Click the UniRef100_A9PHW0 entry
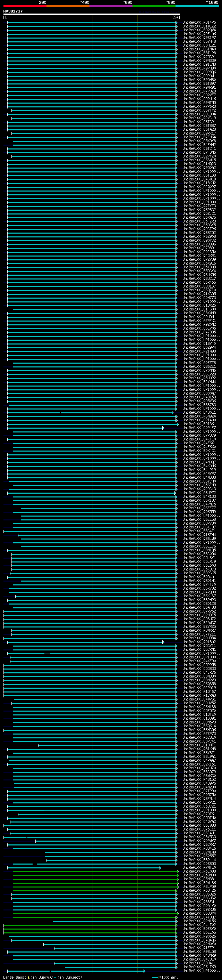Image resolution: width=222 pixels, height=980 pixels. tap(199, 68)
